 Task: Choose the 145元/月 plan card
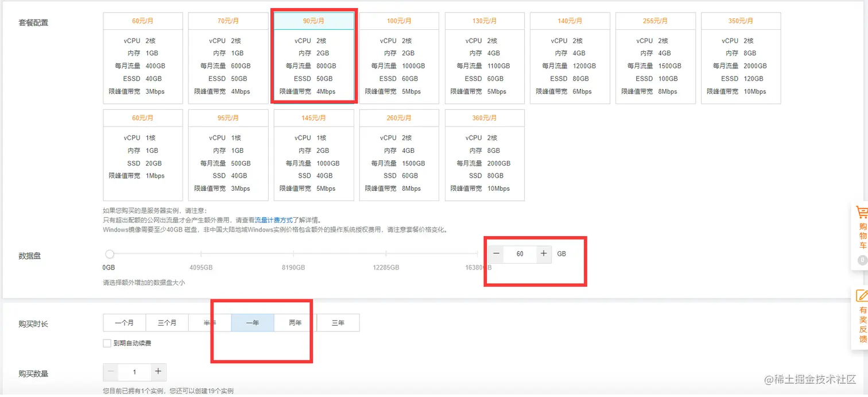314,155
